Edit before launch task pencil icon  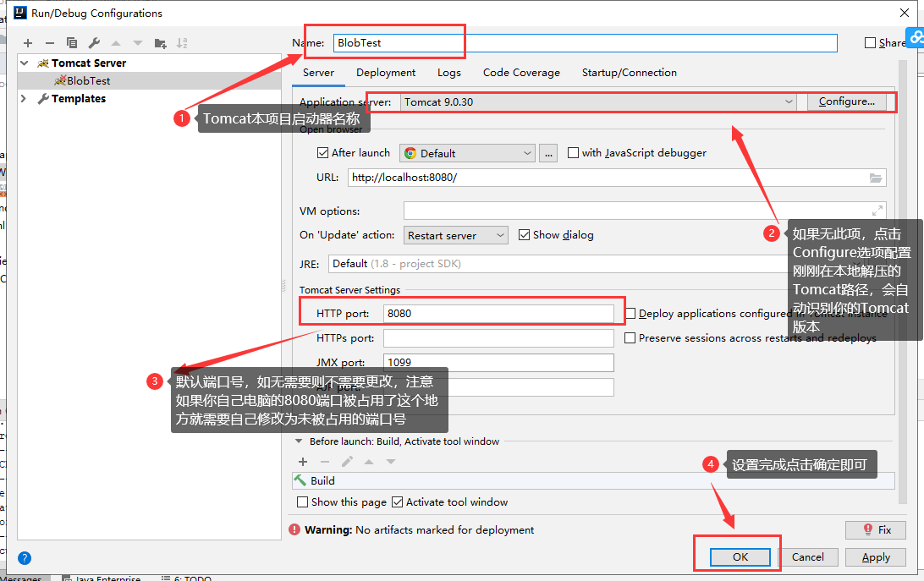pyautogui.click(x=347, y=462)
